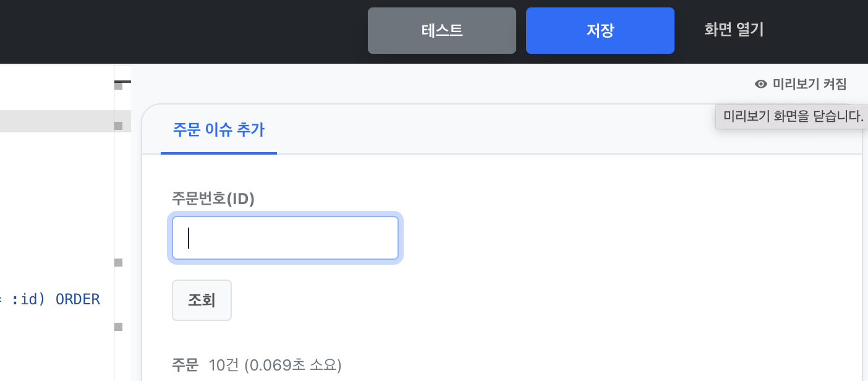868x381 pixels.
Task: Click the '10건 (0.069초 소요)' result summary
Action: 275,365
